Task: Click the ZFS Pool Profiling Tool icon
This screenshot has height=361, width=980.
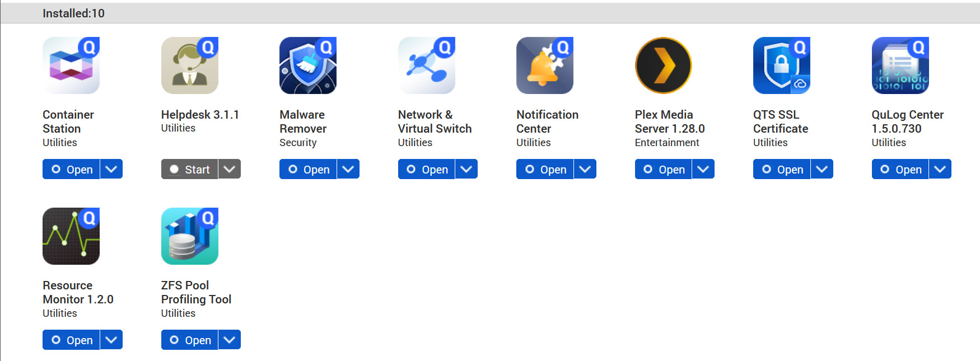Action: pos(190,236)
